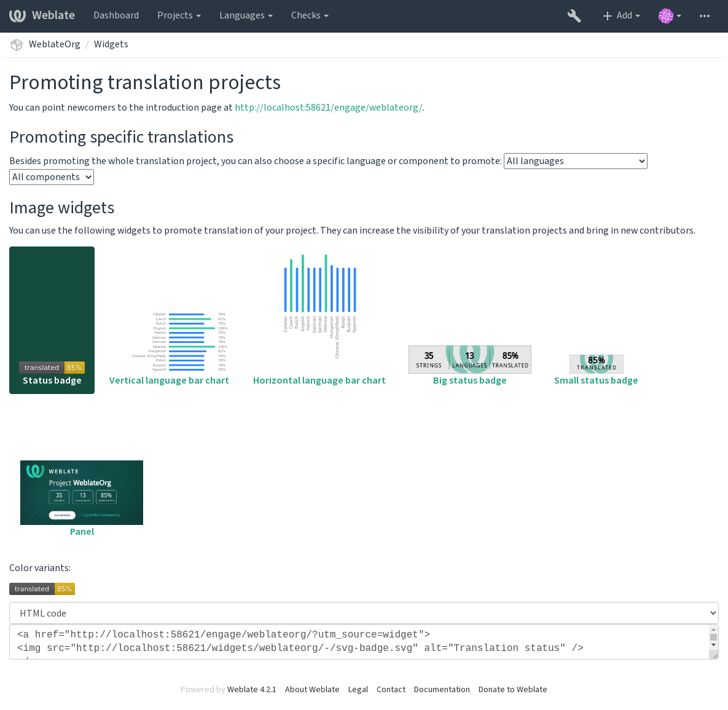Expand the HTML code format dropdown
Viewport: 728px width, 710px height.
pos(364,613)
